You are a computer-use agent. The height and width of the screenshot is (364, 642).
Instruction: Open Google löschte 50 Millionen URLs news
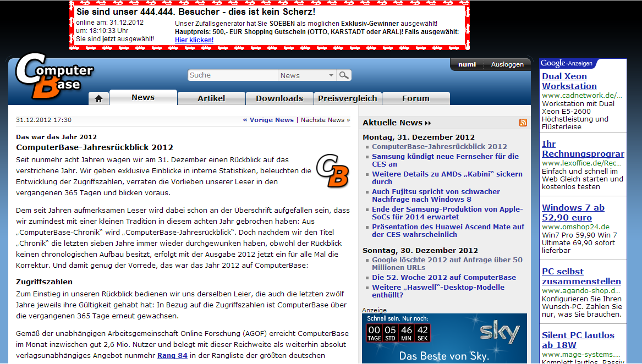point(447,264)
